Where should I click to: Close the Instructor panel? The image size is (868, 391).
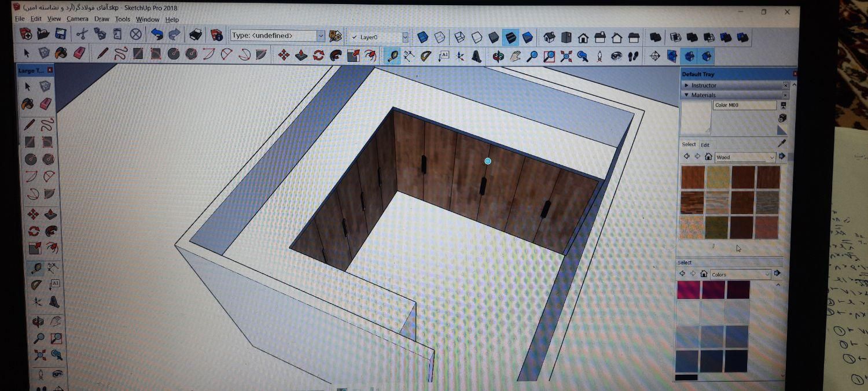pos(785,85)
